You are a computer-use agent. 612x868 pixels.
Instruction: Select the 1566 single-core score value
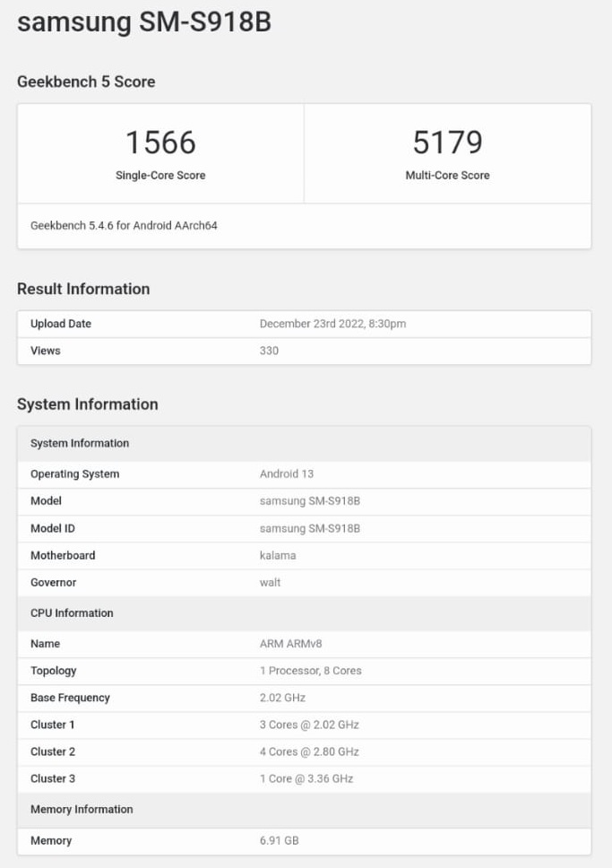160,143
